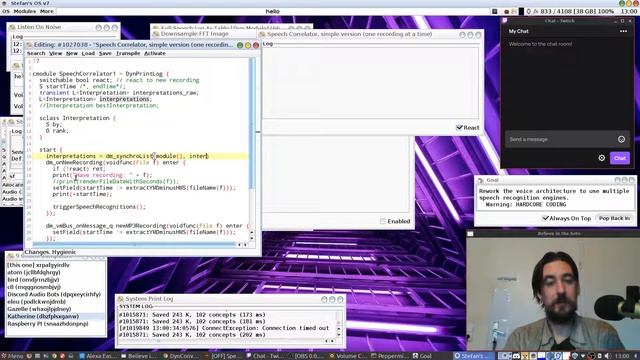Viewport: 640px width, 360px height.
Task: Click the ConnectException line in System Print Log
Action: tap(224, 328)
